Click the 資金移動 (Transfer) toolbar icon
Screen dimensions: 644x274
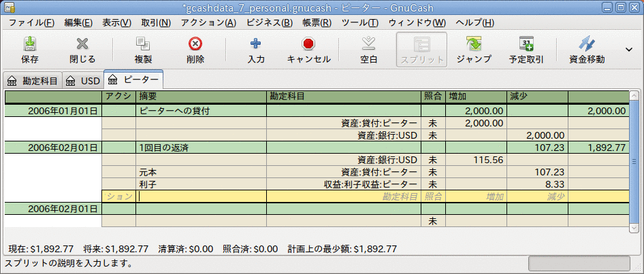586,50
